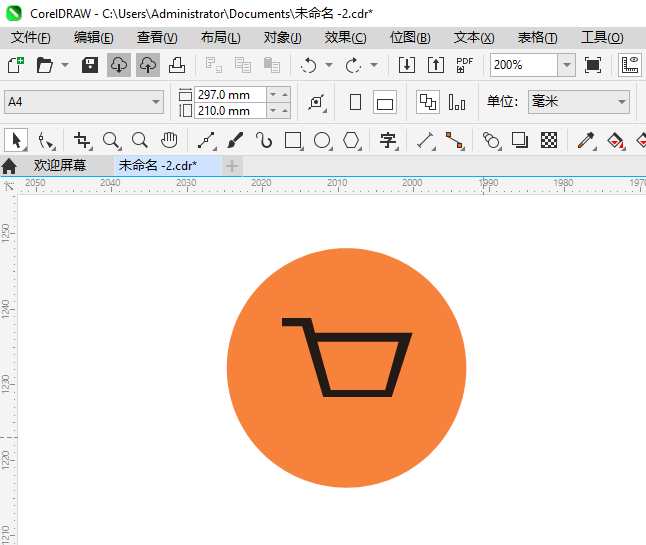This screenshot has height=545, width=646.
Task: Select the Crop tool
Action: (x=82, y=140)
